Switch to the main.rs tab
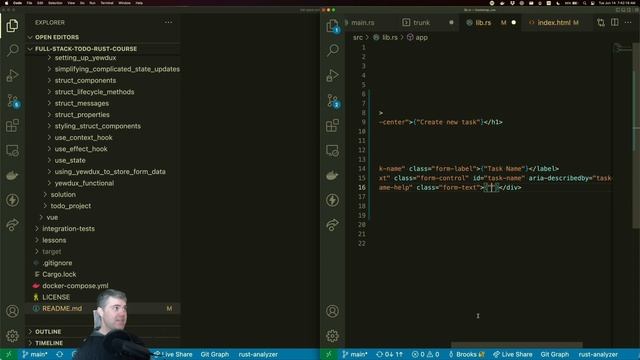640x360 pixels. (362, 22)
